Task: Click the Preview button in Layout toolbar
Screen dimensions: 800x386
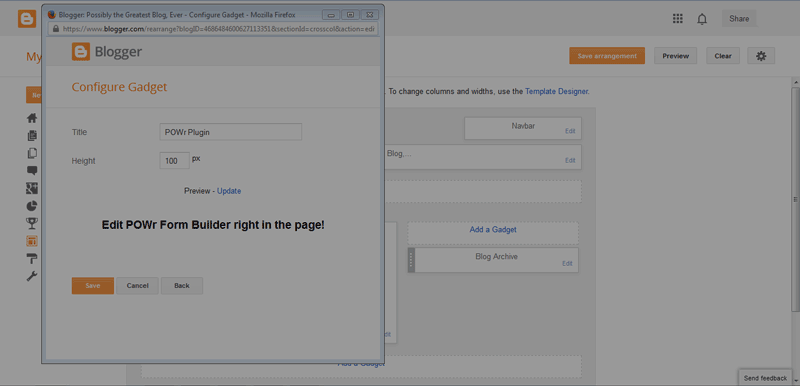Action: click(x=676, y=56)
